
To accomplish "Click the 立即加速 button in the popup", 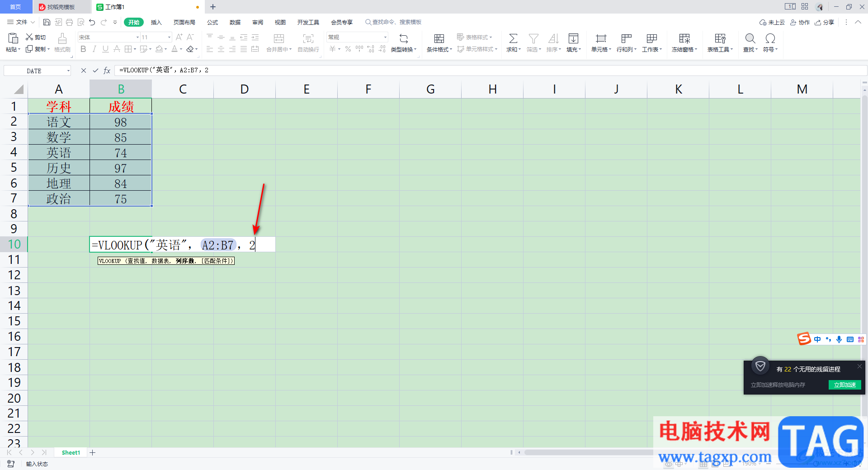I will point(844,385).
